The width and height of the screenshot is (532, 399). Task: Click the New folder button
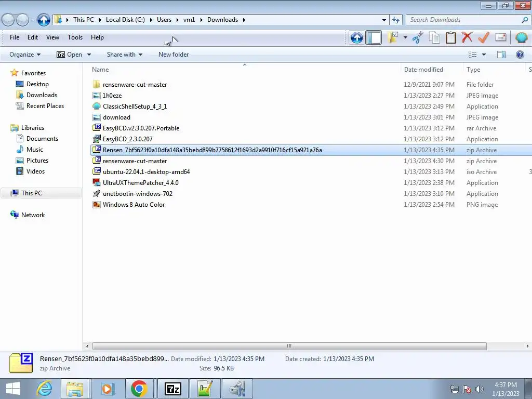(174, 55)
